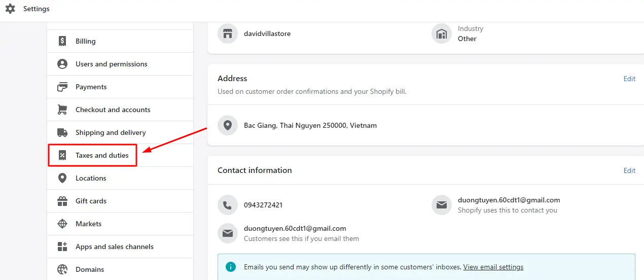The height and width of the screenshot is (280, 644).
Task: Click the Users and permissions person icon
Action: pyautogui.click(x=62, y=64)
